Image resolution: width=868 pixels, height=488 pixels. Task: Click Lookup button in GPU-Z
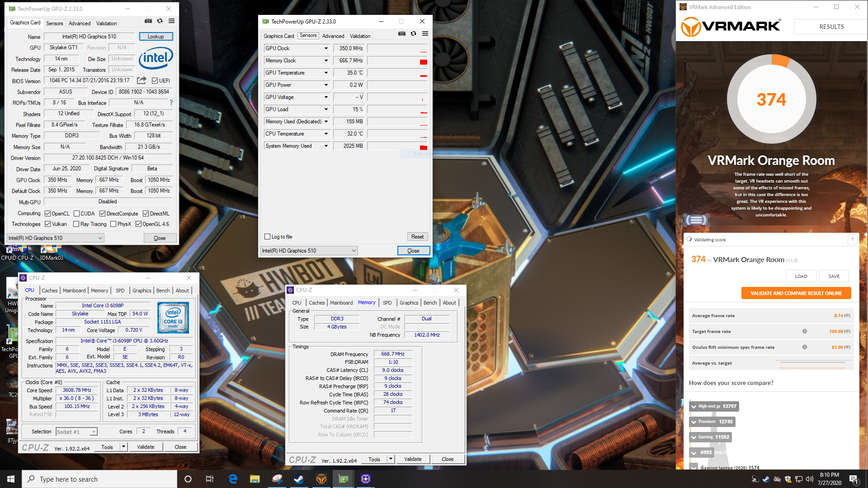pos(156,37)
